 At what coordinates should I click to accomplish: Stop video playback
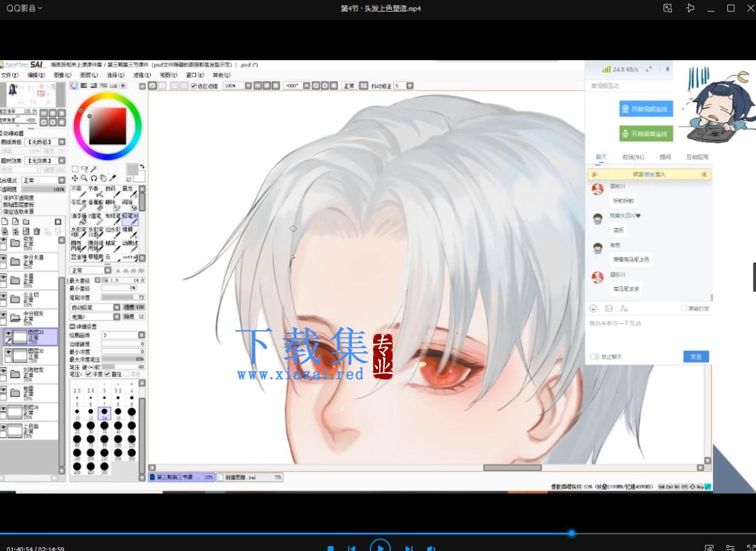point(331,549)
